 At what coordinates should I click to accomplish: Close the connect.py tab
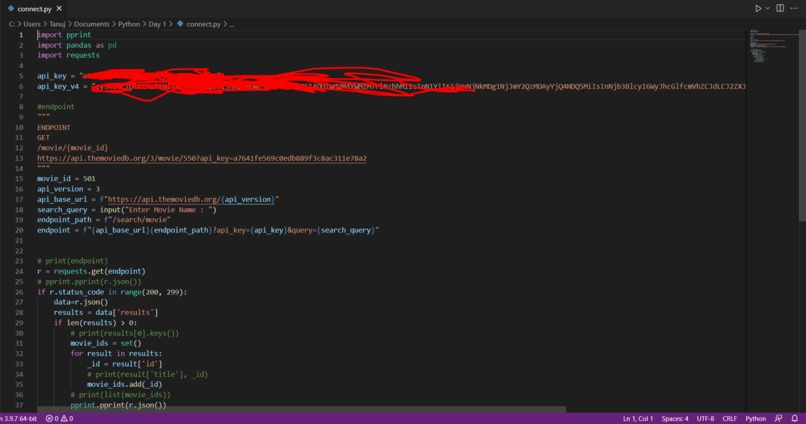59,8
